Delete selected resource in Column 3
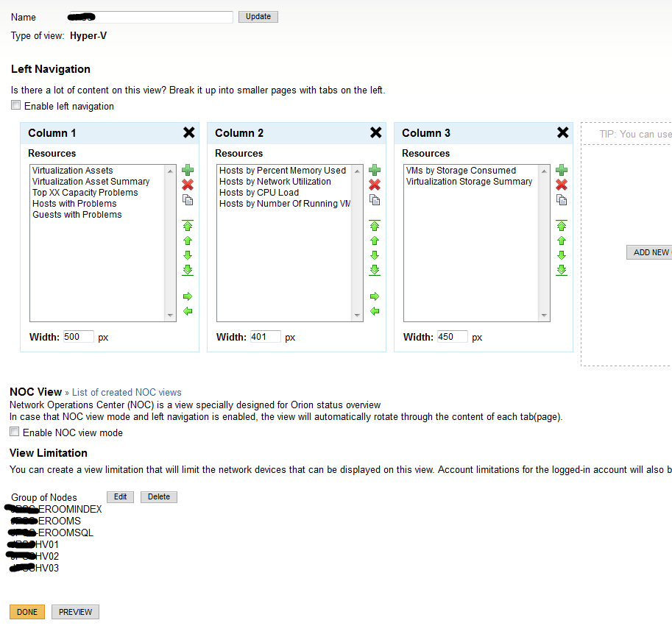This screenshot has height=634, width=672. 562,185
